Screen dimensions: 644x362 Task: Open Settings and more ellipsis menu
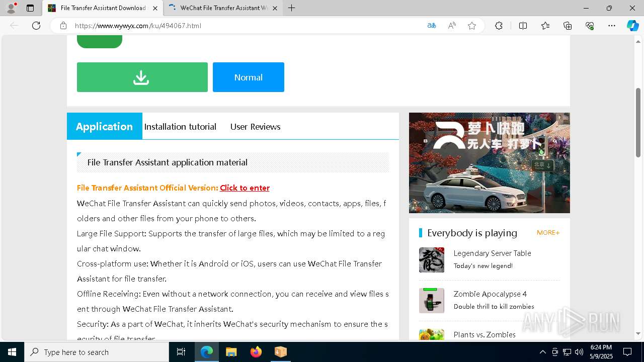coord(612,26)
